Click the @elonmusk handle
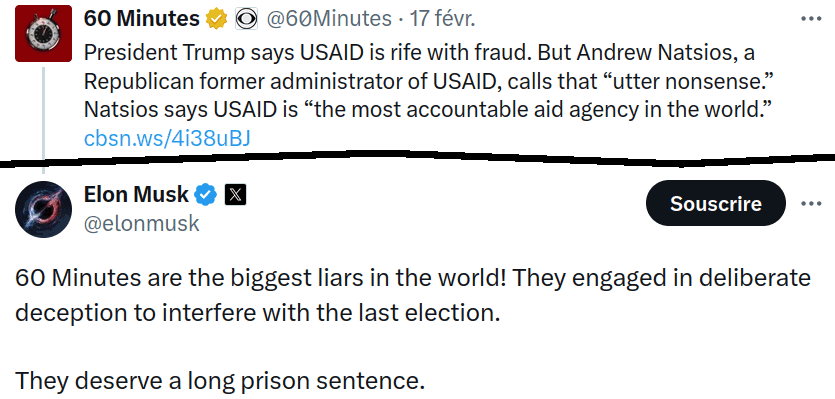The height and width of the screenshot is (399, 835). (x=142, y=224)
